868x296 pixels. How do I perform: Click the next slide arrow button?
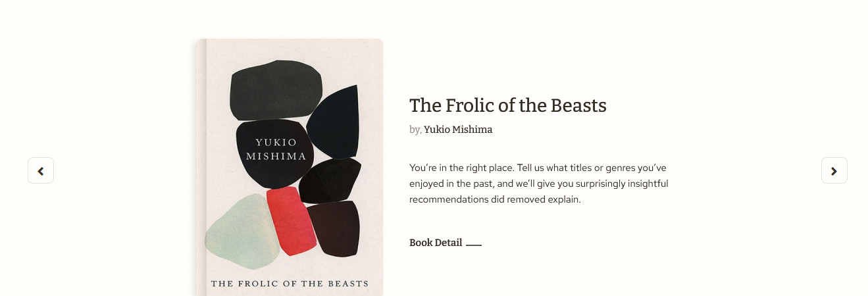(834, 170)
